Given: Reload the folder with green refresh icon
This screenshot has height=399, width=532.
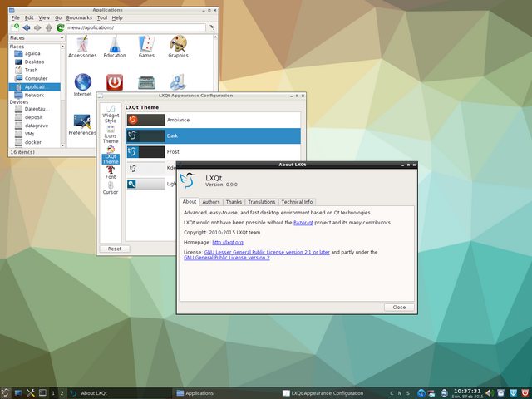Looking at the screenshot, I should [61, 27].
